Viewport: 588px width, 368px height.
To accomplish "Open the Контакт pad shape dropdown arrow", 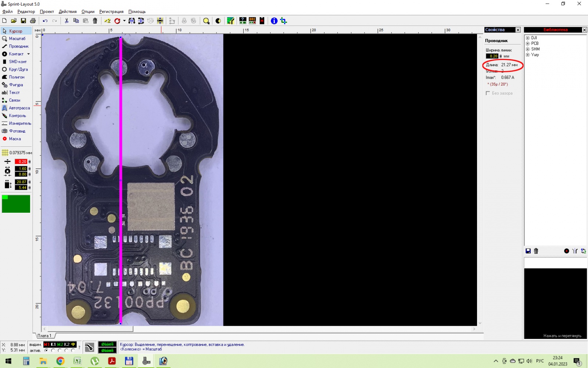I will (x=29, y=54).
